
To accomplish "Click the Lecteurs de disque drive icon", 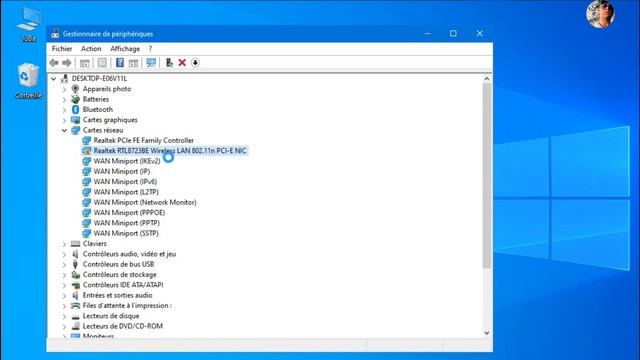I will 75,316.
